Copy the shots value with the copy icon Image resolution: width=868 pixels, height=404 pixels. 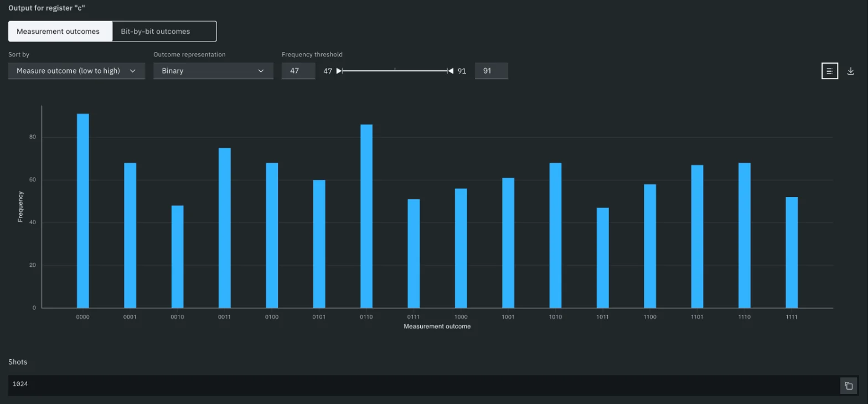point(849,386)
